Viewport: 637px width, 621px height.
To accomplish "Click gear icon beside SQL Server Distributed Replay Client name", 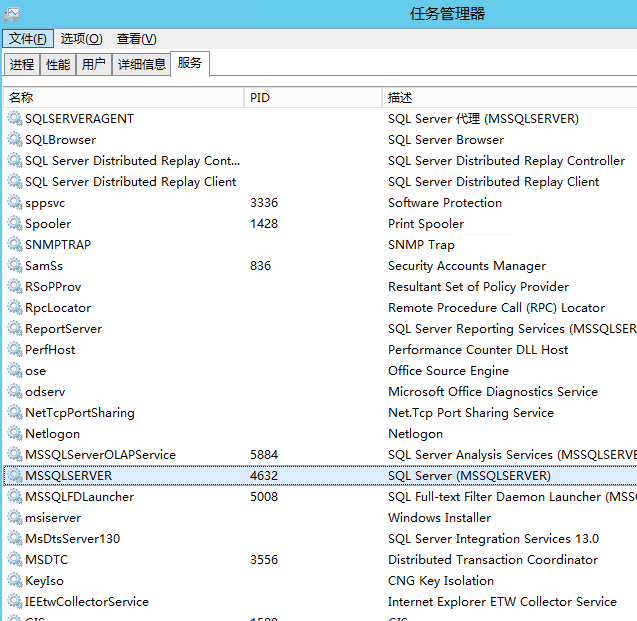I will (15, 181).
